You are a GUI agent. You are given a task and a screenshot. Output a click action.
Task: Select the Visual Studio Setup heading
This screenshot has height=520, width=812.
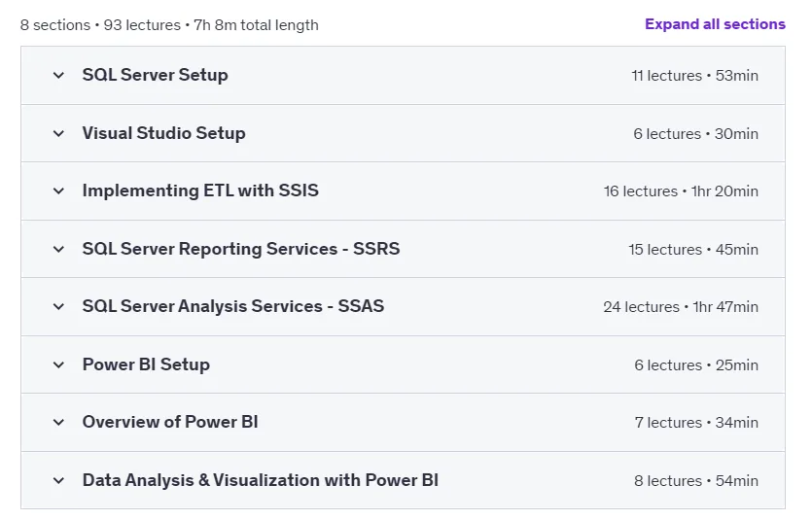click(163, 133)
